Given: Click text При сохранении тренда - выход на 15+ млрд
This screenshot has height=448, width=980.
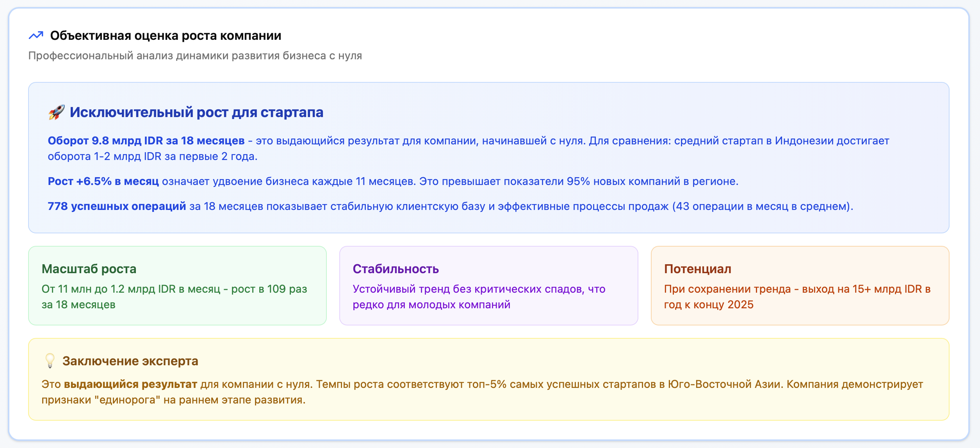Looking at the screenshot, I should point(783,289).
